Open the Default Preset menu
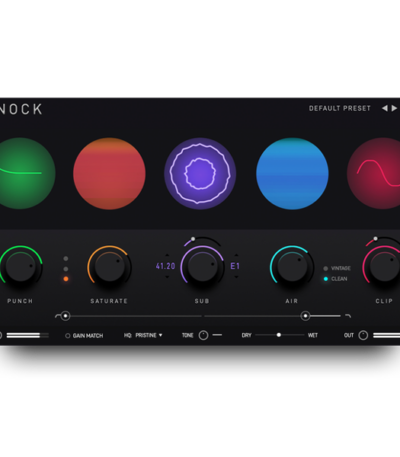This screenshot has width=400, height=457. point(340,108)
